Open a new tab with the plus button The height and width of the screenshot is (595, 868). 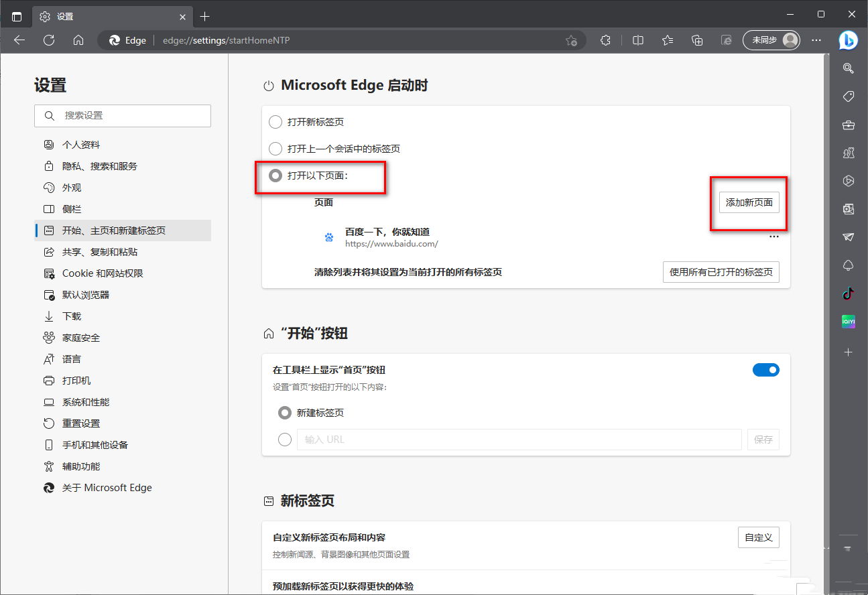click(x=205, y=16)
